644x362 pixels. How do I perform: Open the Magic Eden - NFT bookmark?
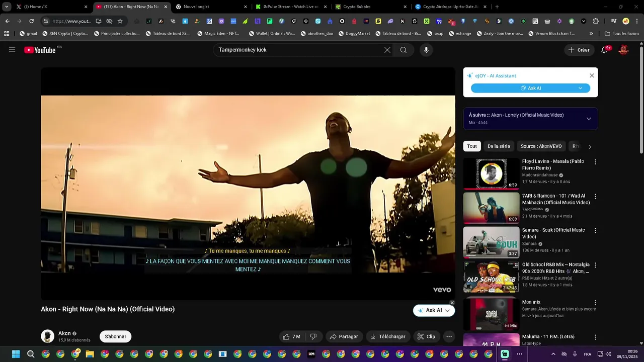218,34
